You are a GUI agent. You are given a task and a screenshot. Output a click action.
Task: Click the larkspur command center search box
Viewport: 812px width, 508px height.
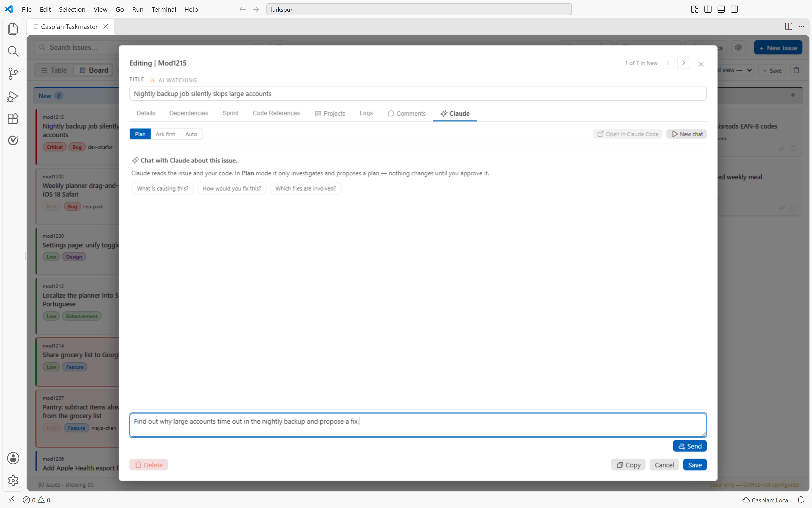[x=419, y=9]
